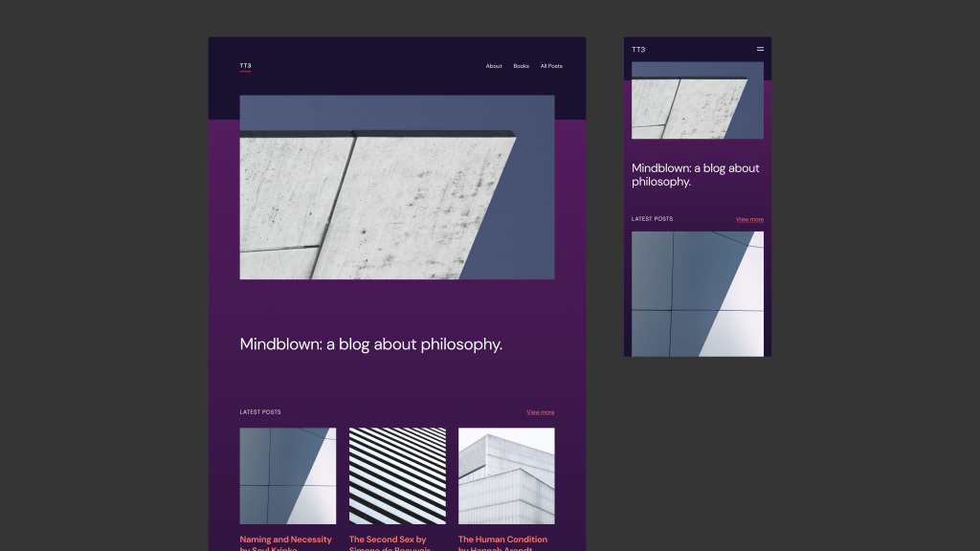Click the Human Condition building thumbnail
This screenshot has width=980, height=551.
506,474
